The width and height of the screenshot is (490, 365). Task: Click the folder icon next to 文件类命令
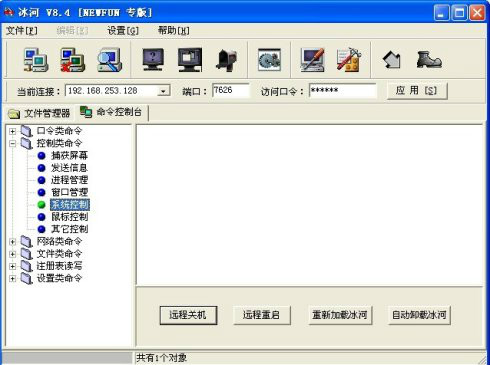pyautogui.click(x=26, y=254)
